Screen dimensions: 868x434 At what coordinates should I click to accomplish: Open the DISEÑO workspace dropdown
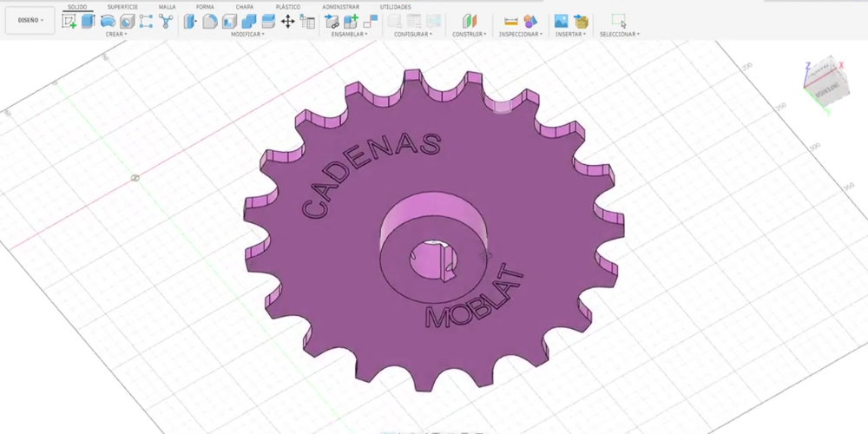point(30,21)
